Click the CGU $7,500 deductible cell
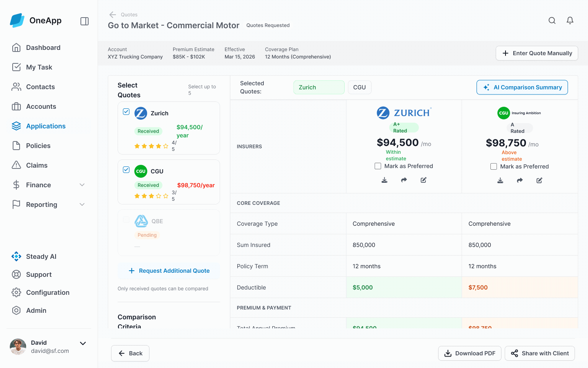 coord(520,287)
